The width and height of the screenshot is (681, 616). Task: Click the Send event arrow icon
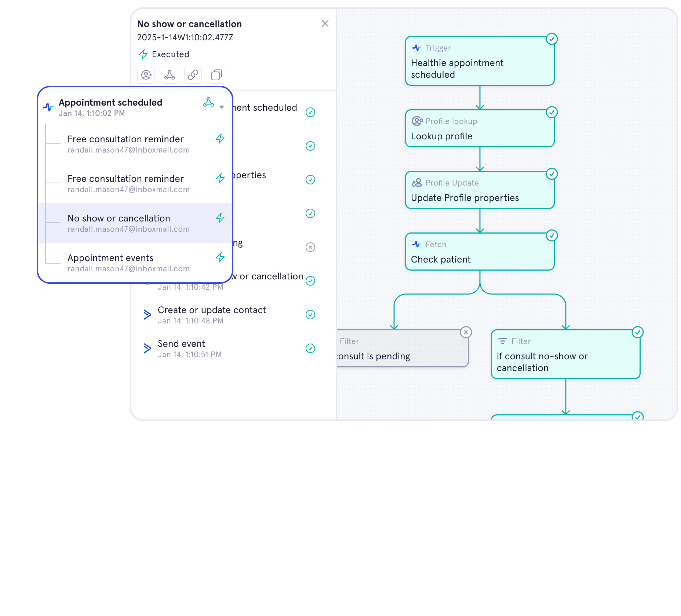coord(148,348)
